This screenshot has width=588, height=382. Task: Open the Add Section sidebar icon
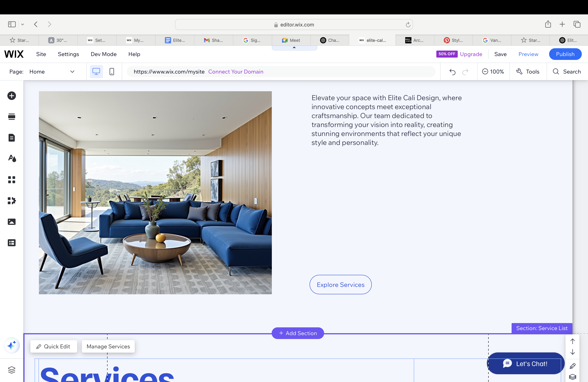[x=12, y=117]
